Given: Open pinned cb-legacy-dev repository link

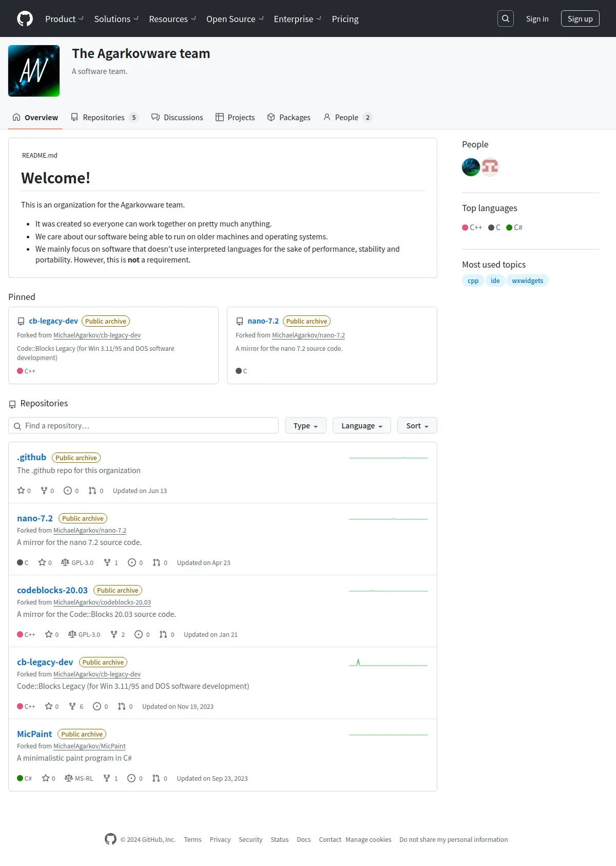Looking at the screenshot, I should pyautogui.click(x=53, y=321).
